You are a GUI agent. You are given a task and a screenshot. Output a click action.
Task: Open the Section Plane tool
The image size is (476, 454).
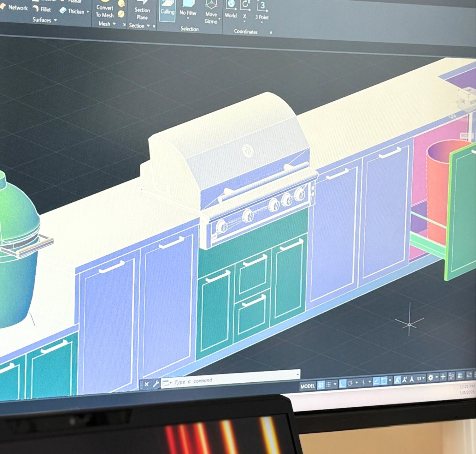tap(142, 13)
